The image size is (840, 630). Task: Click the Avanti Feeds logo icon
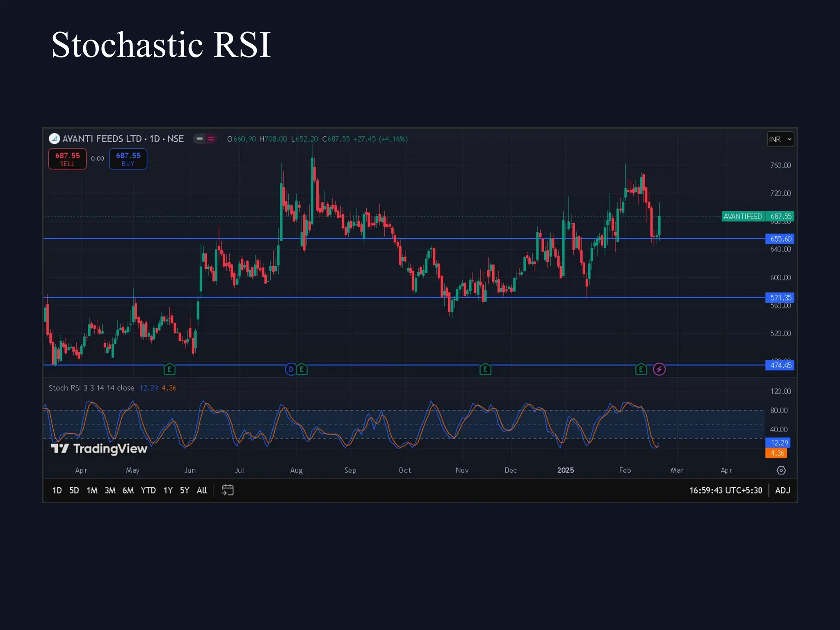55,139
